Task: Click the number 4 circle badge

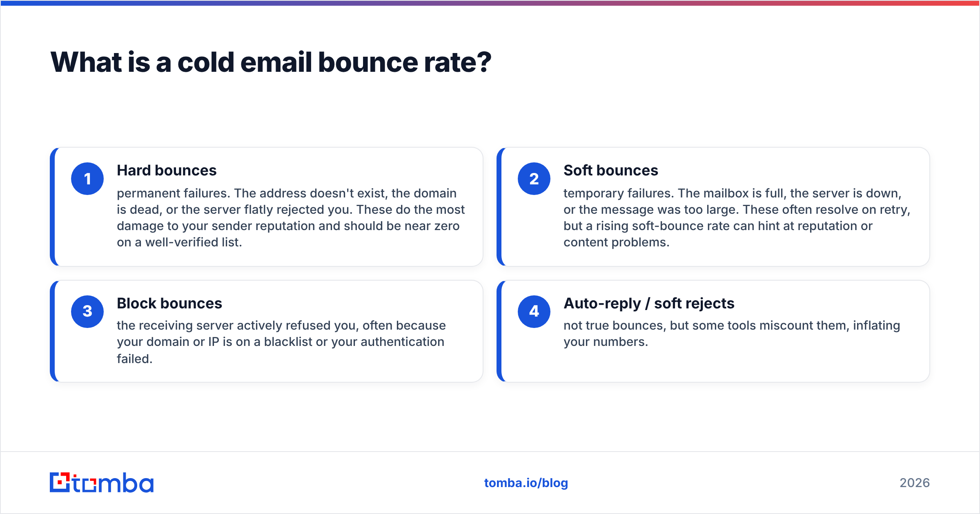Action: click(534, 312)
